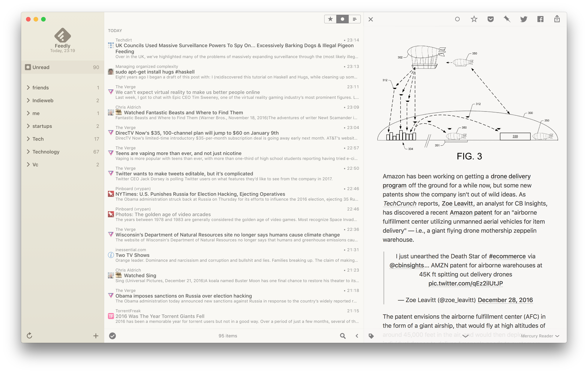Tag the article with tag icon
Screen dimensions: 588x373
(x=371, y=336)
